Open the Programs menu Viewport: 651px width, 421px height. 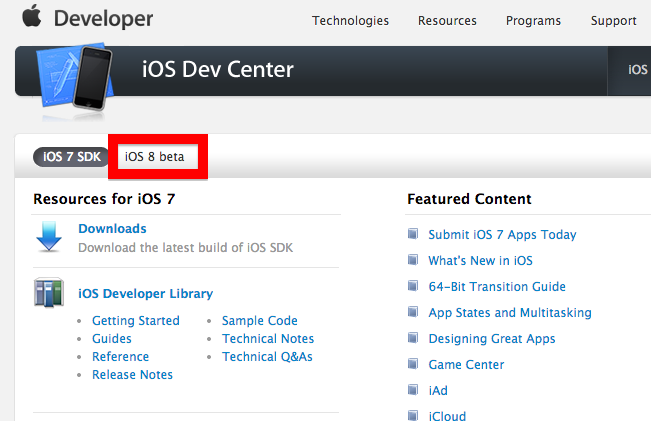(533, 20)
